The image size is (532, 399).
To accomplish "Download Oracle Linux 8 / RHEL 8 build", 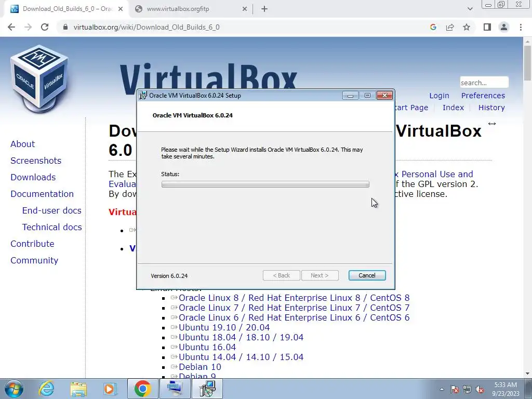I will (x=294, y=298).
